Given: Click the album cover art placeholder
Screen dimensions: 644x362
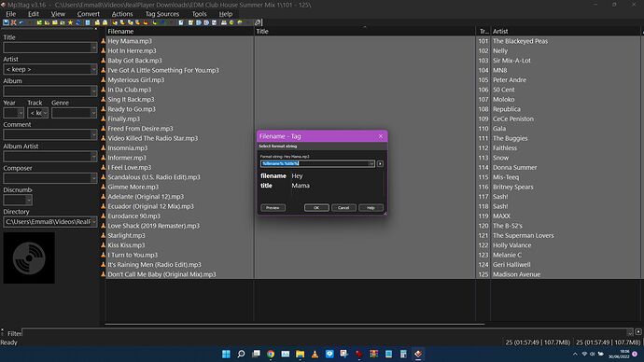Looking at the screenshot, I should (29, 258).
